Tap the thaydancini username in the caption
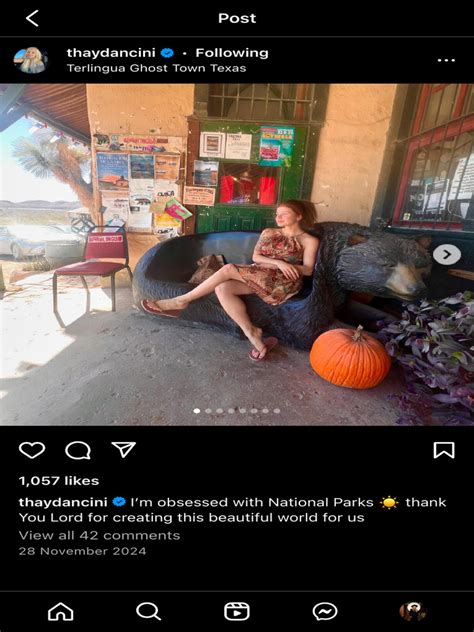This screenshot has height=632, width=474. [x=63, y=502]
